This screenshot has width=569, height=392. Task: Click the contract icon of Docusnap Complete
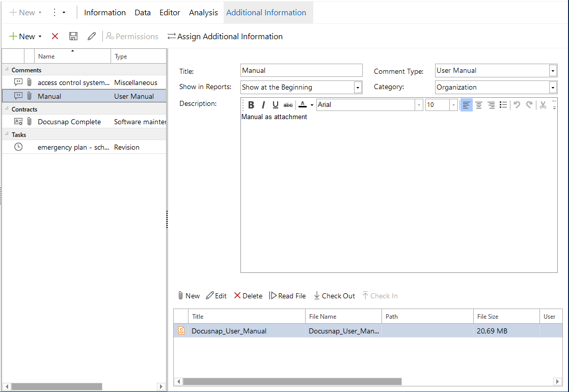18,122
